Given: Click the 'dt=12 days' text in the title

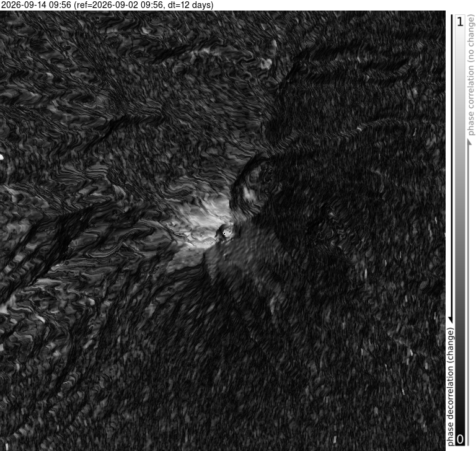Looking at the screenshot, I should [189, 5].
